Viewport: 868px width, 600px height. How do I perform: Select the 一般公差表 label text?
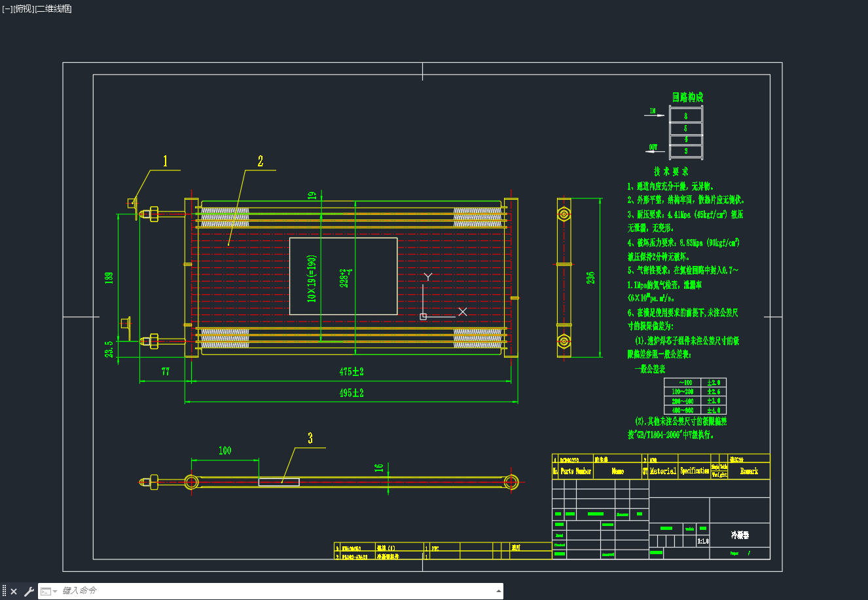(650, 369)
